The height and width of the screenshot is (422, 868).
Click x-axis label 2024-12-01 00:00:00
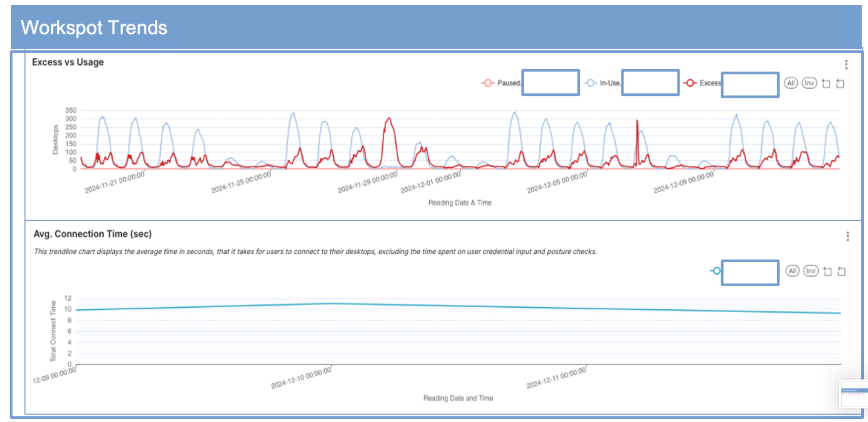coord(430,182)
